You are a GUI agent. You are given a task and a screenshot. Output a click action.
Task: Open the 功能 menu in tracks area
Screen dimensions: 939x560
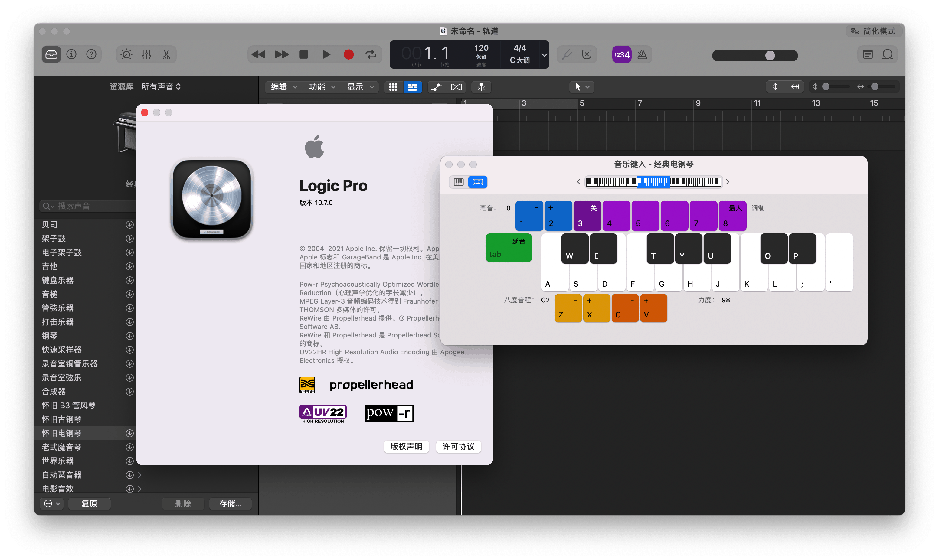click(322, 87)
